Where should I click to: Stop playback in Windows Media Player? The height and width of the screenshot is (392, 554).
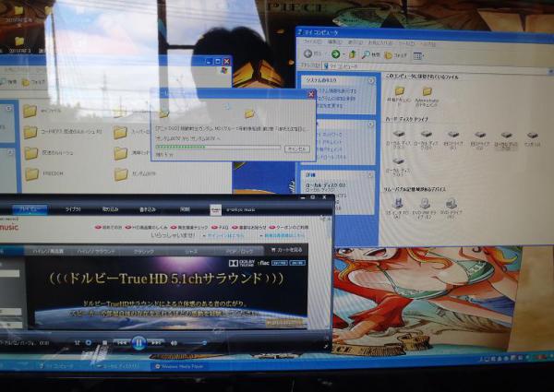tap(104, 342)
